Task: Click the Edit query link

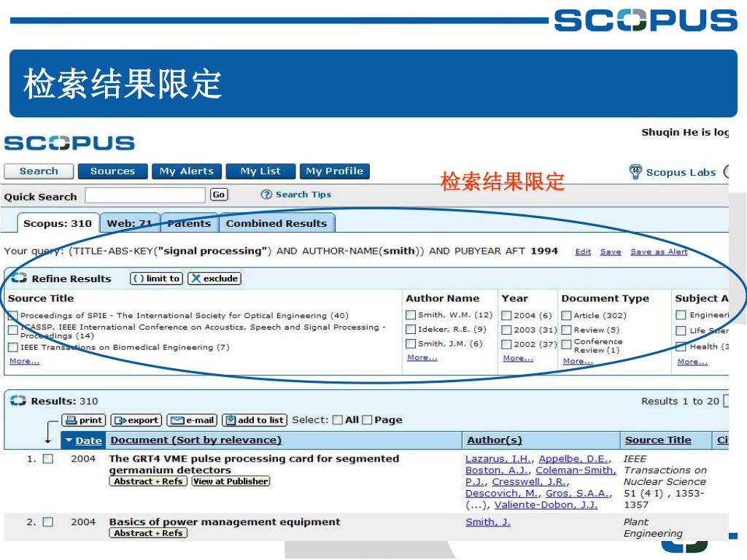Action: (x=583, y=252)
